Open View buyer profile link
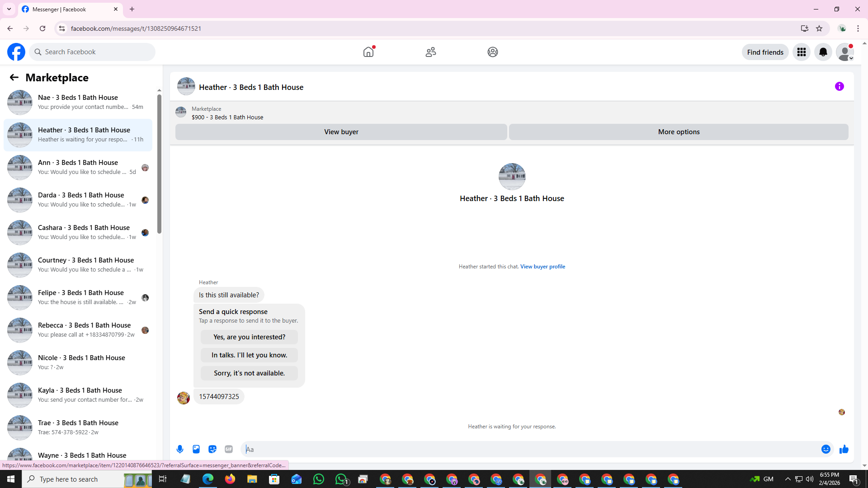This screenshot has width=868, height=488. (x=542, y=267)
